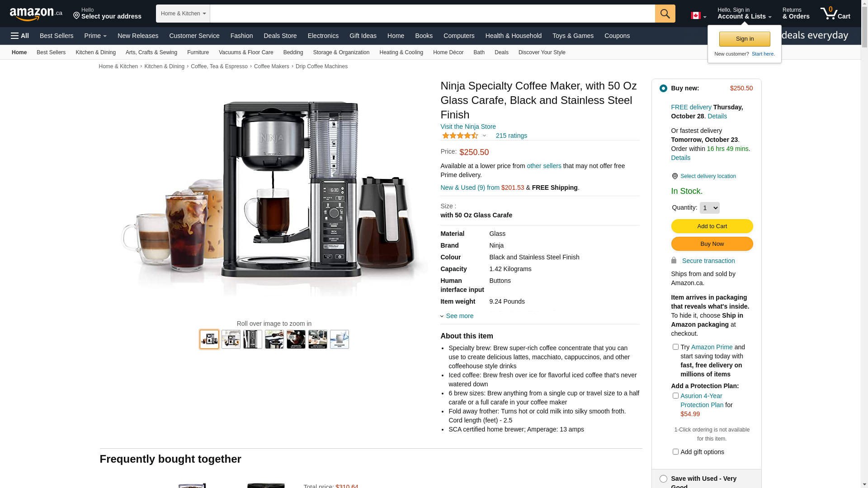
Task: Click the magnifying glass search button
Action: [665, 14]
